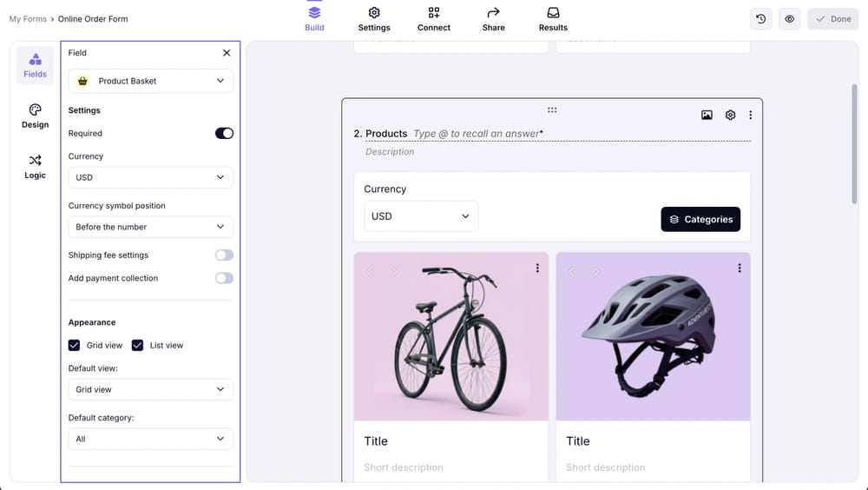Viewport: 868px width, 490px height.
Task: Enable Shipping fee settings toggle
Action: (x=224, y=255)
